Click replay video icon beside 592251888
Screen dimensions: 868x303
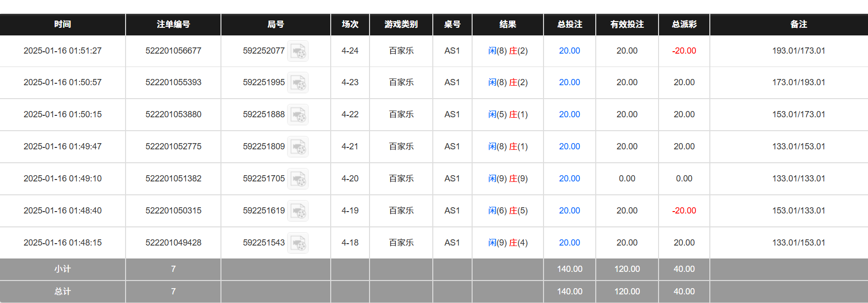click(298, 115)
